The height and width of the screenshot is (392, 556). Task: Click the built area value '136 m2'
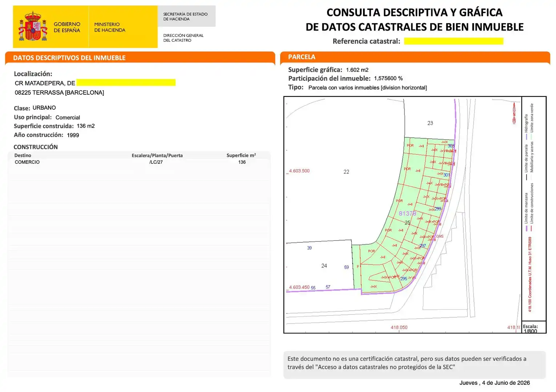[86, 126]
